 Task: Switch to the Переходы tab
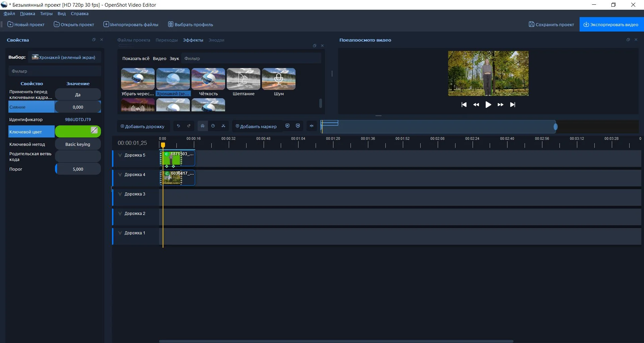click(166, 40)
